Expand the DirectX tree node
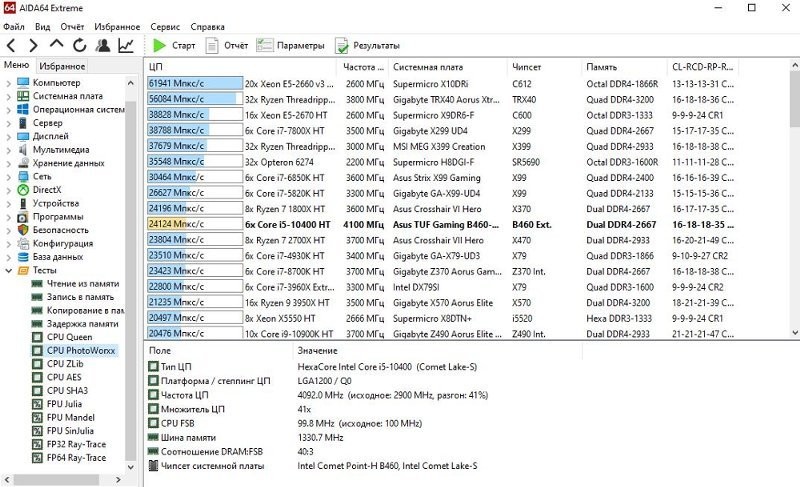This screenshot has width=800, height=487. pos(8,190)
